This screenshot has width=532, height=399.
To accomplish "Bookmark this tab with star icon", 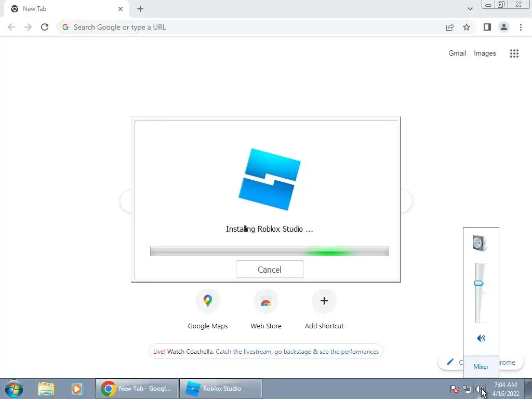I will 467,27.
